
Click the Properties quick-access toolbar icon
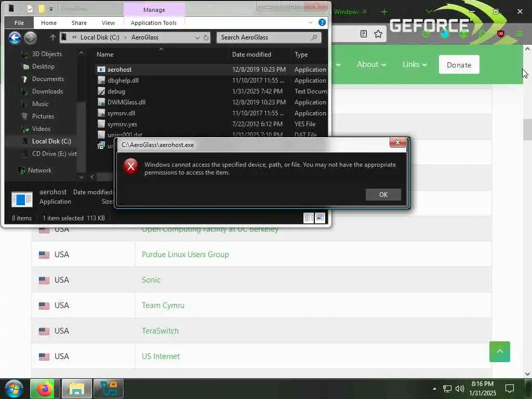[x=30, y=9]
